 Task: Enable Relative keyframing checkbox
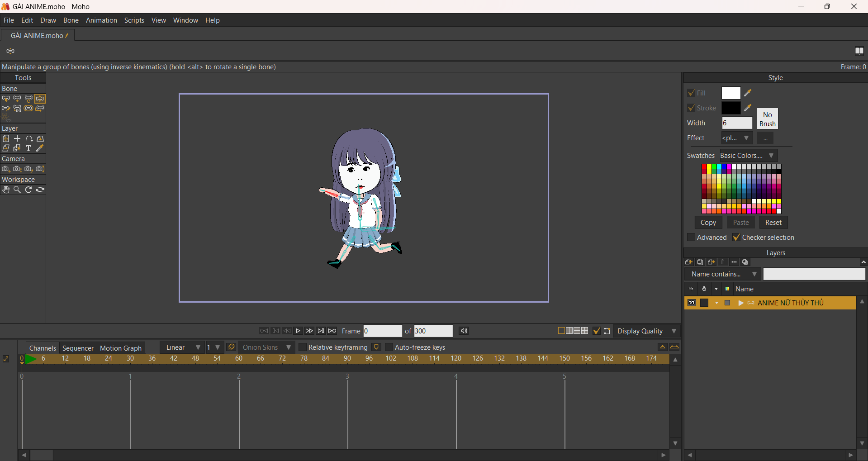click(x=303, y=347)
